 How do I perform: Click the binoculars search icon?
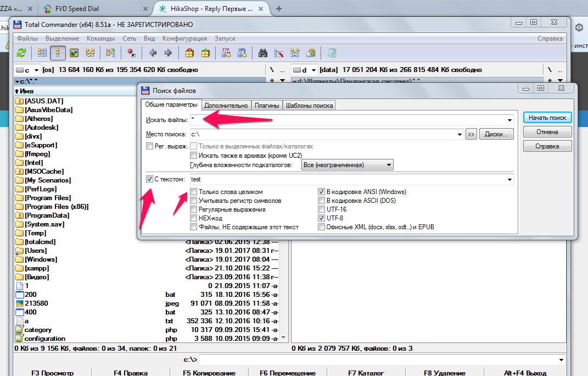pos(263,53)
